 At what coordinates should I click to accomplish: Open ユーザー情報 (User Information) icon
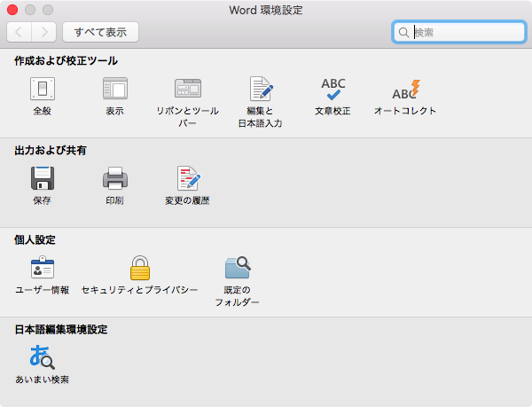coord(43,268)
